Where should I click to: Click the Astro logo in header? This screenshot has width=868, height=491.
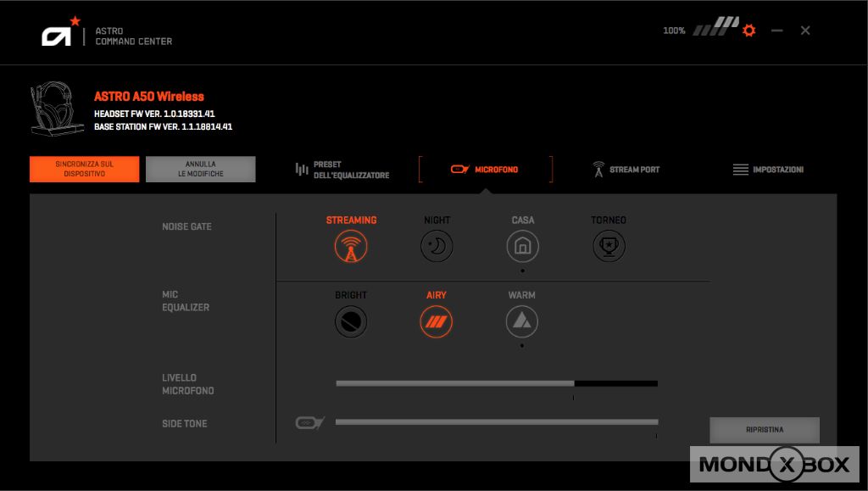pyautogui.click(x=59, y=34)
